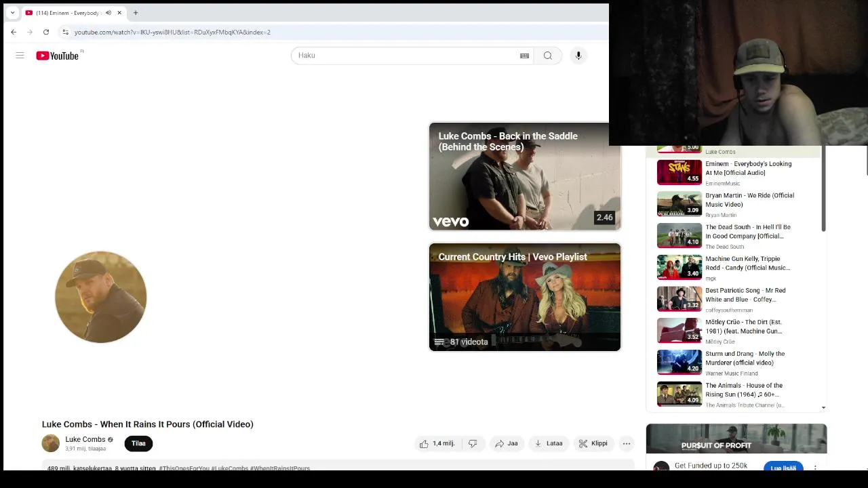The height and width of the screenshot is (488, 868).
Task: Share the video with the Jaa button
Action: pos(506,443)
